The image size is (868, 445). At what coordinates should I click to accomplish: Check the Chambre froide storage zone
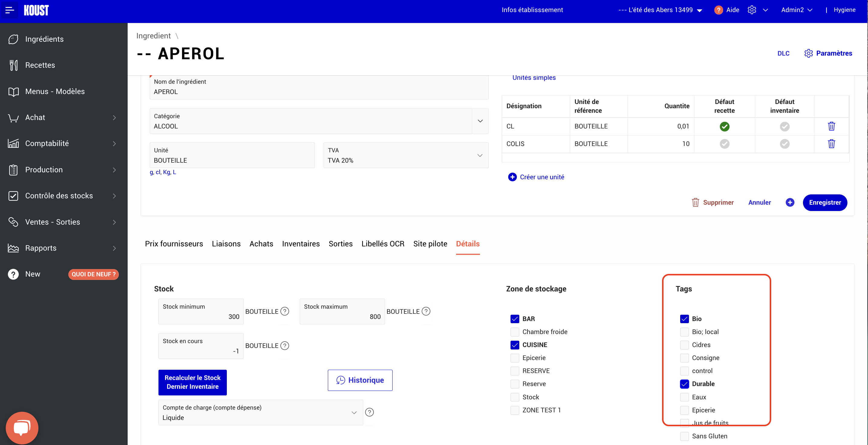[514, 332]
